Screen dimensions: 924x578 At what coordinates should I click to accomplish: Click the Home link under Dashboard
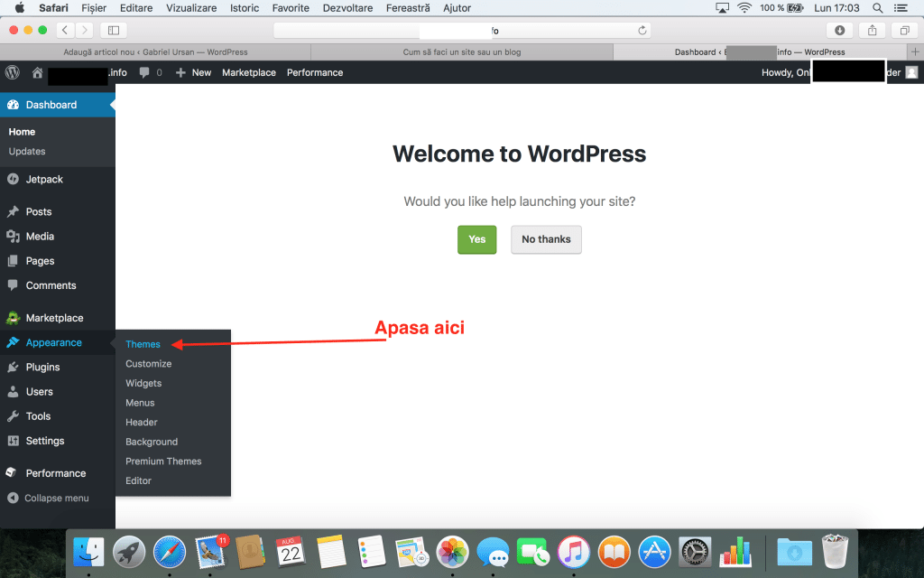[x=22, y=132]
